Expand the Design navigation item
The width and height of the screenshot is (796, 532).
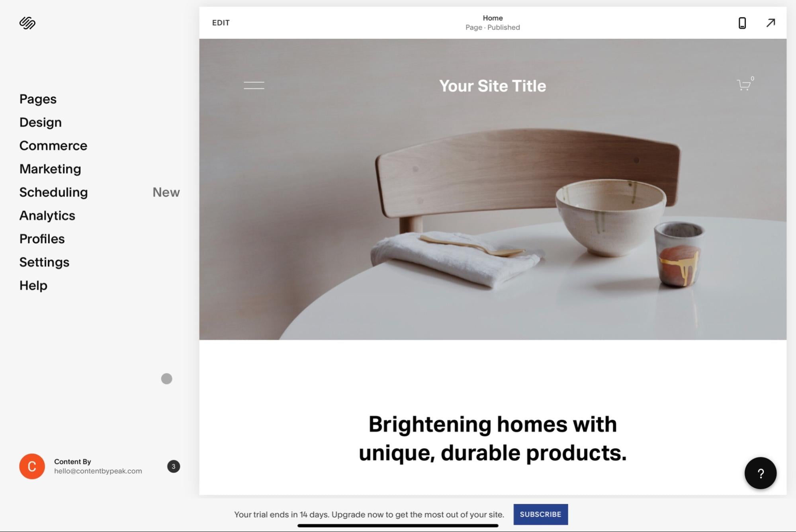(x=40, y=122)
